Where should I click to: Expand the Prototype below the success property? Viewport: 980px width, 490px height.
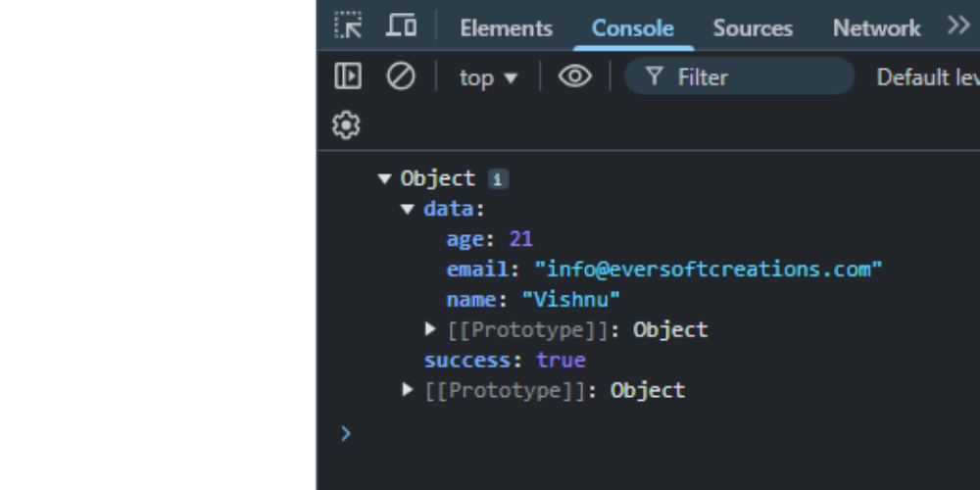tap(407, 389)
